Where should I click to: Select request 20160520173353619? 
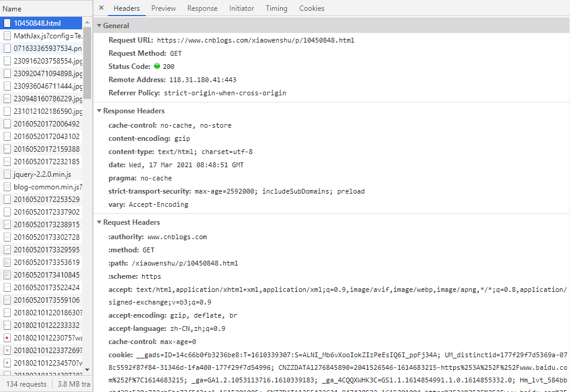click(41, 262)
